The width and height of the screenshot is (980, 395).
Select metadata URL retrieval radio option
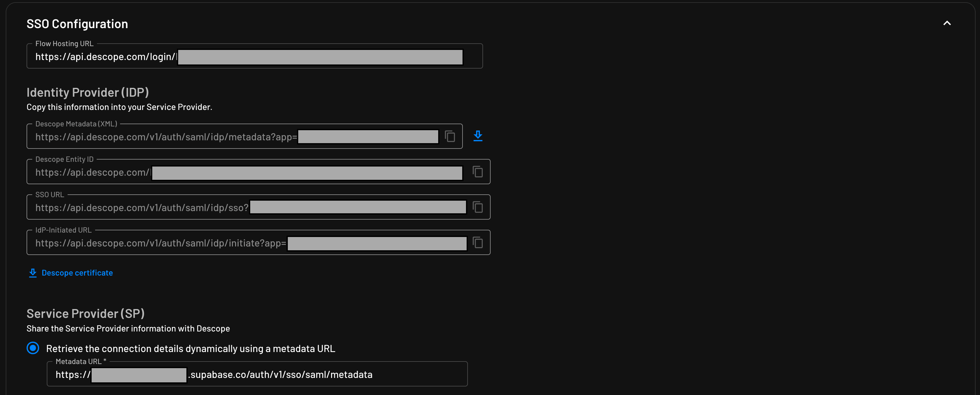click(33, 348)
